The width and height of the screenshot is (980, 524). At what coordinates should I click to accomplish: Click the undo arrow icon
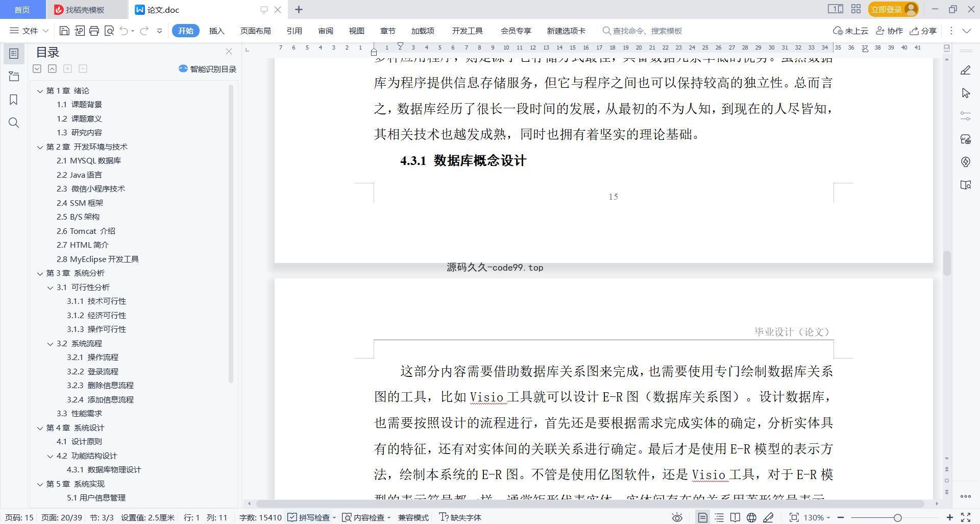124,31
